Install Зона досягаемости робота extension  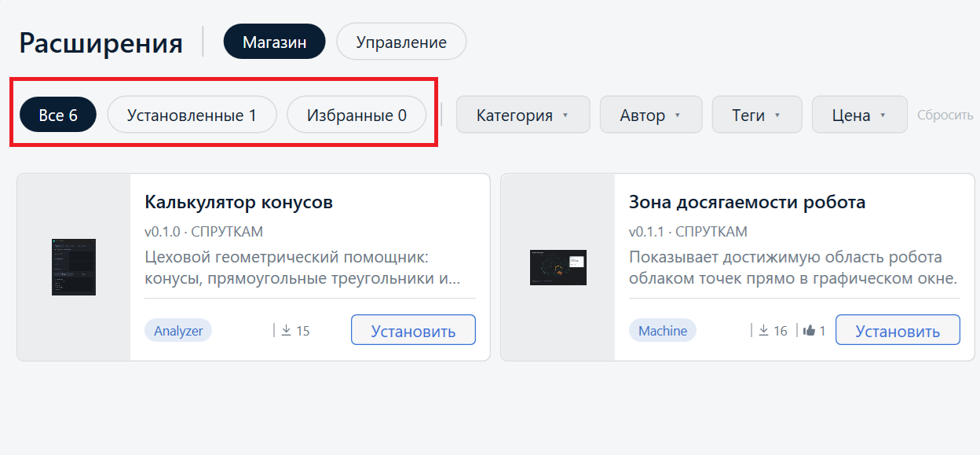pyautogui.click(x=898, y=330)
